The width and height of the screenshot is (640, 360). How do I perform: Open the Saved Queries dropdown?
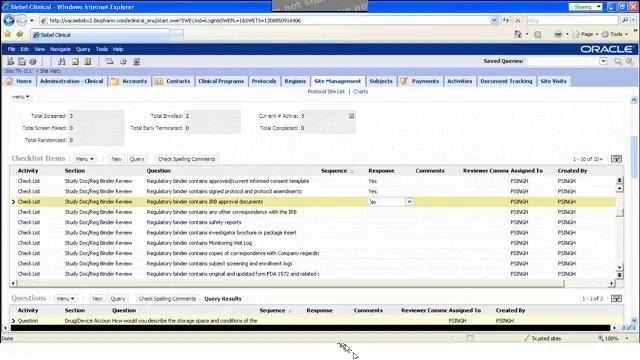click(x=603, y=61)
